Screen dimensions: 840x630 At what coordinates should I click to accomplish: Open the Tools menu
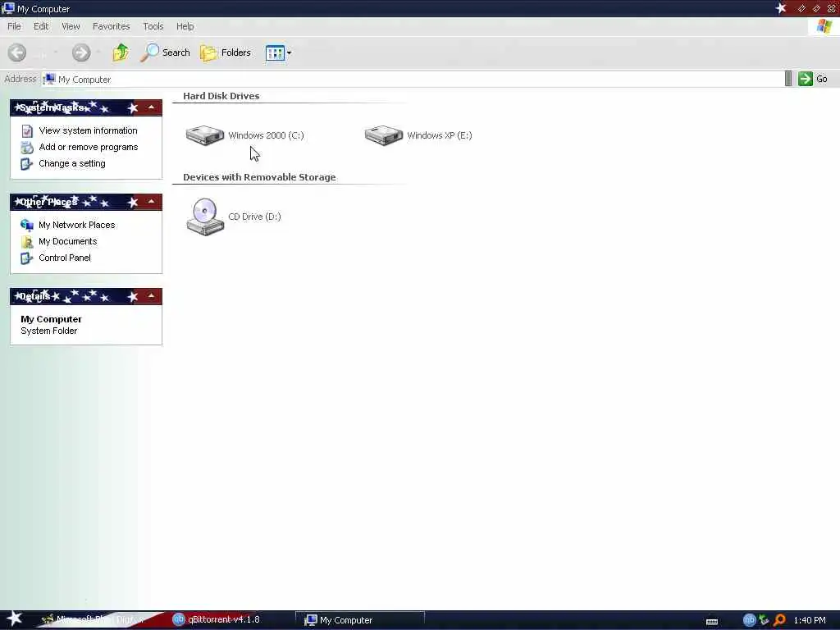coord(153,26)
